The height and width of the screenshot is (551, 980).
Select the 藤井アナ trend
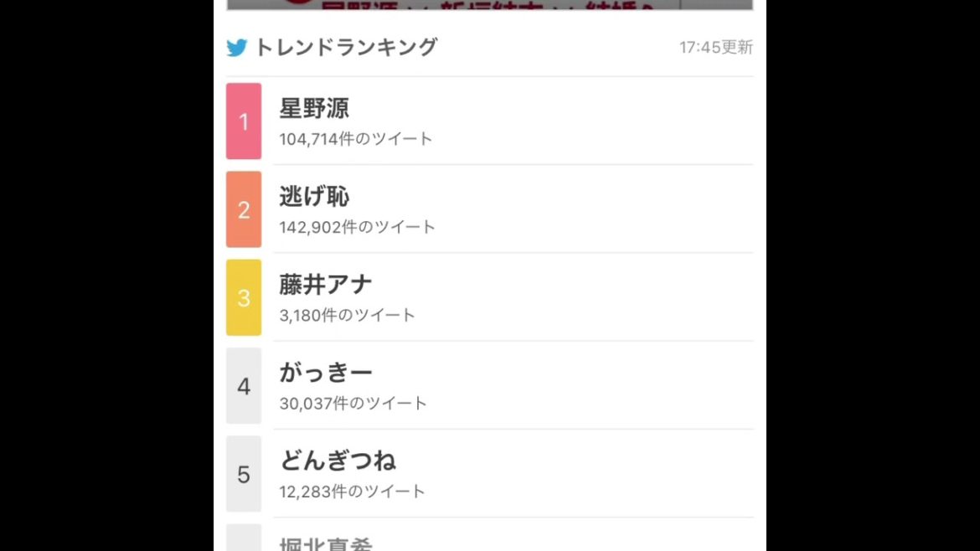pyautogui.click(x=326, y=285)
